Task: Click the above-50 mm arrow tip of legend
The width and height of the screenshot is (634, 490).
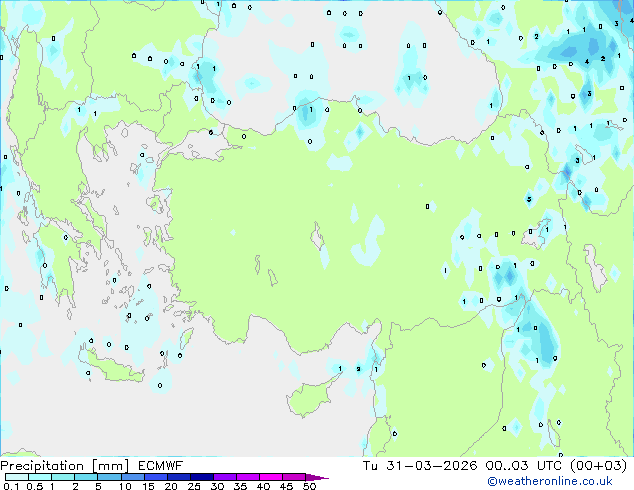Action: pos(317,477)
